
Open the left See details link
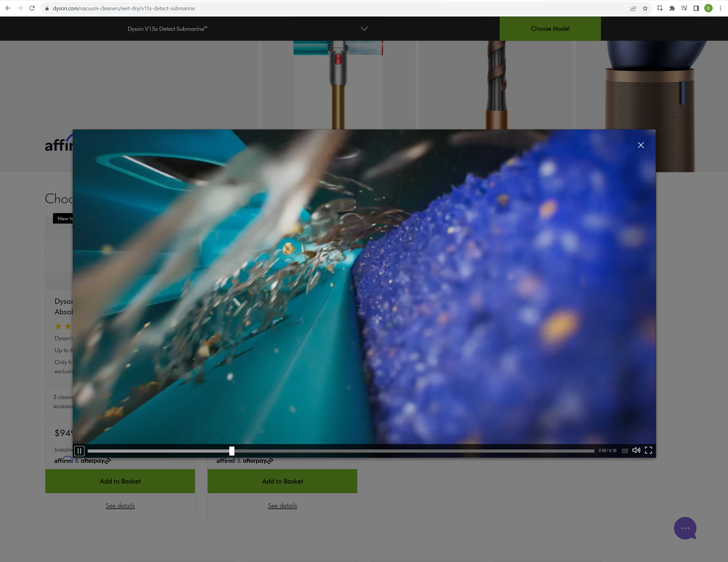point(120,505)
